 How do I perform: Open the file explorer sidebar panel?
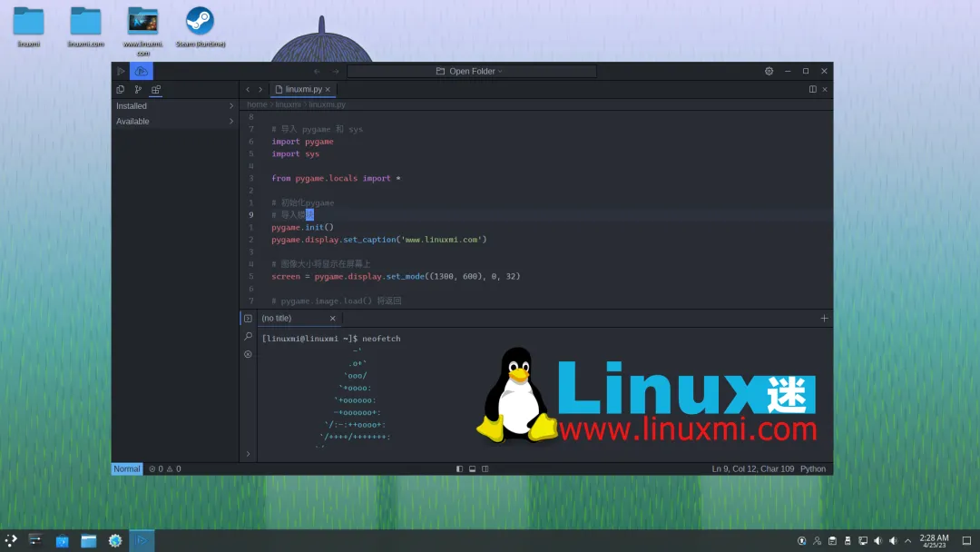121,89
